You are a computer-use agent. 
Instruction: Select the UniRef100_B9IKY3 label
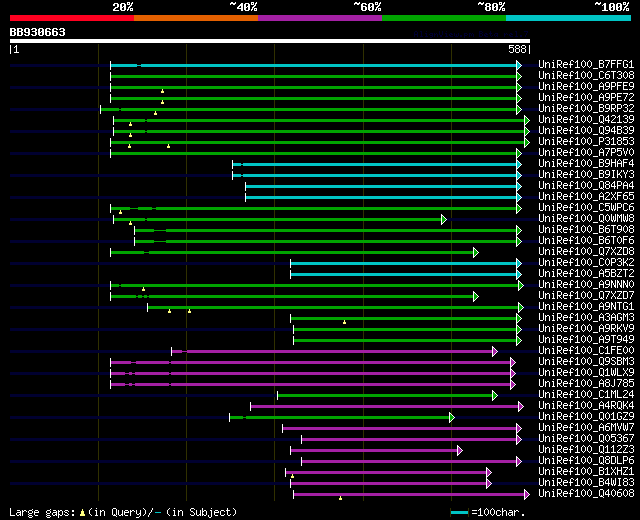click(x=586, y=175)
